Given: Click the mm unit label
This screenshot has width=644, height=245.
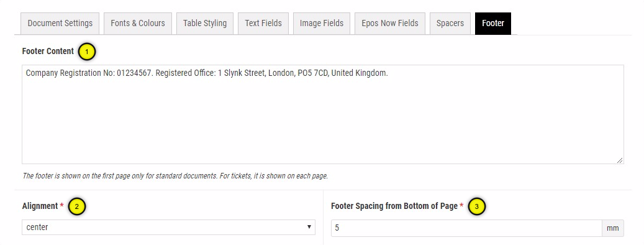Looking at the screenshot, I should pyautogui.click(x=613, y=228).
